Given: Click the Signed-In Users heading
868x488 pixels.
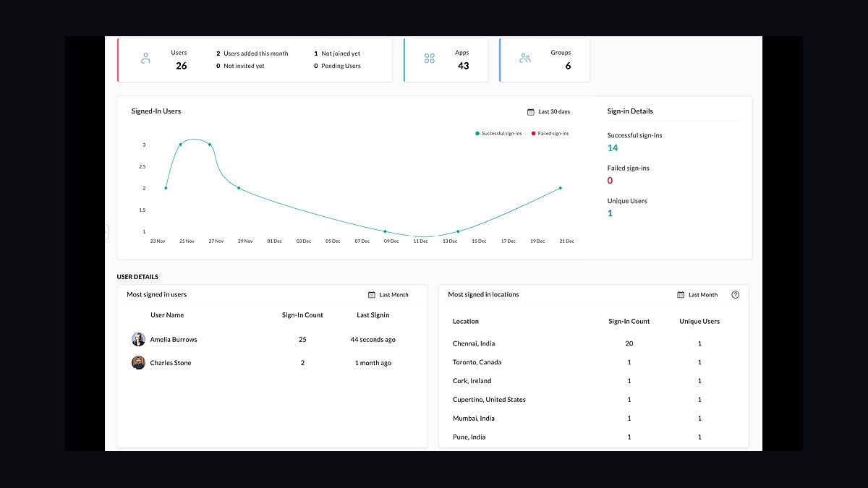Looking at the screenshot, I should point(156,111).
